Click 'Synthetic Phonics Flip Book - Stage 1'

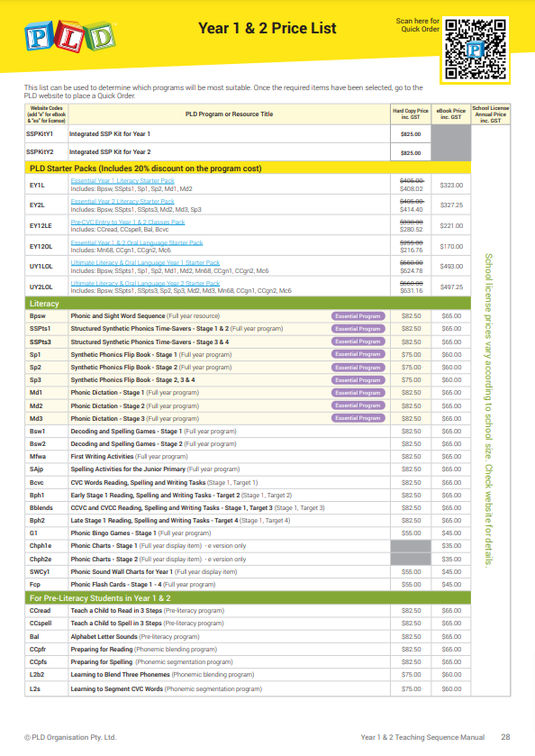point(124,355)
